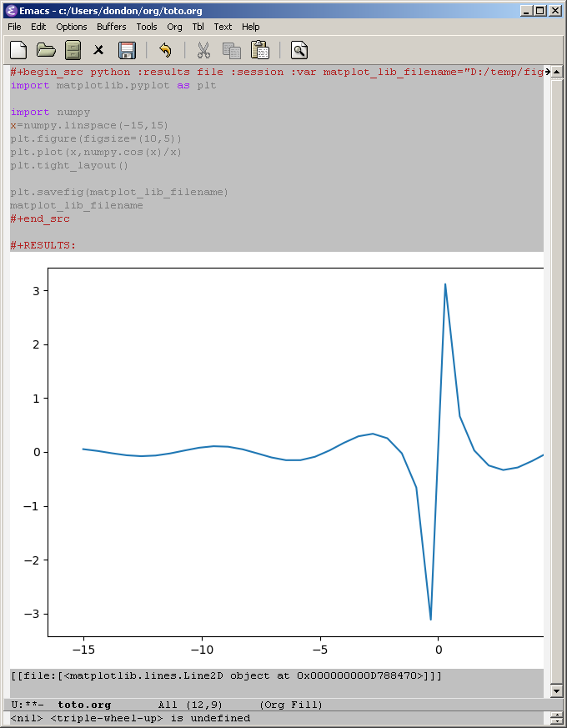567x728 pixels.
Task: Click the scrollbar up arrow
Action: point(556,73)
